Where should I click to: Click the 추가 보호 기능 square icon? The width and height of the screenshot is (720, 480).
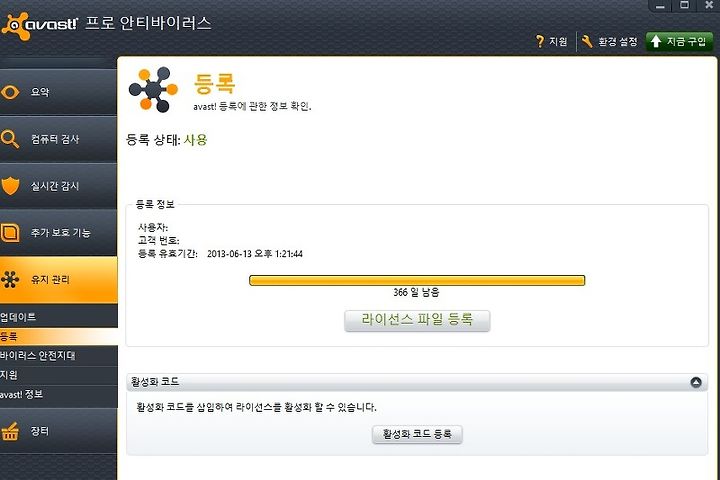tap(10, 232)
